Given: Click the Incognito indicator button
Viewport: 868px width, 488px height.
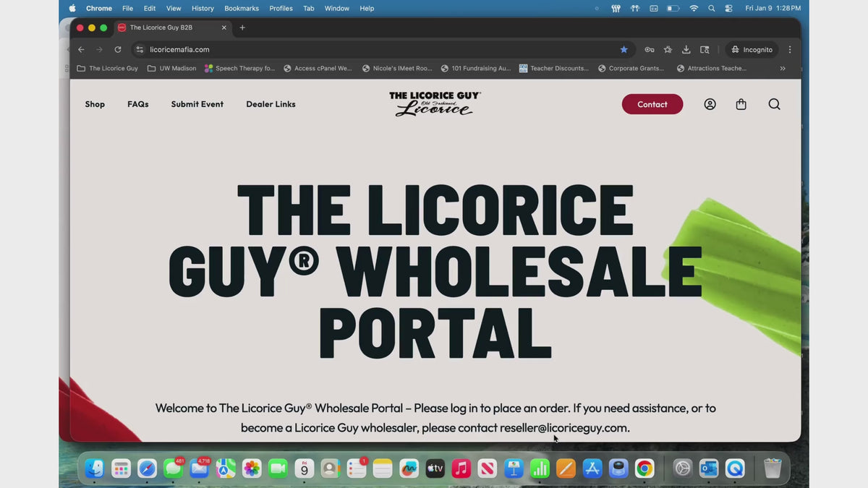Looking at the screenshot, I should point(752,50).
